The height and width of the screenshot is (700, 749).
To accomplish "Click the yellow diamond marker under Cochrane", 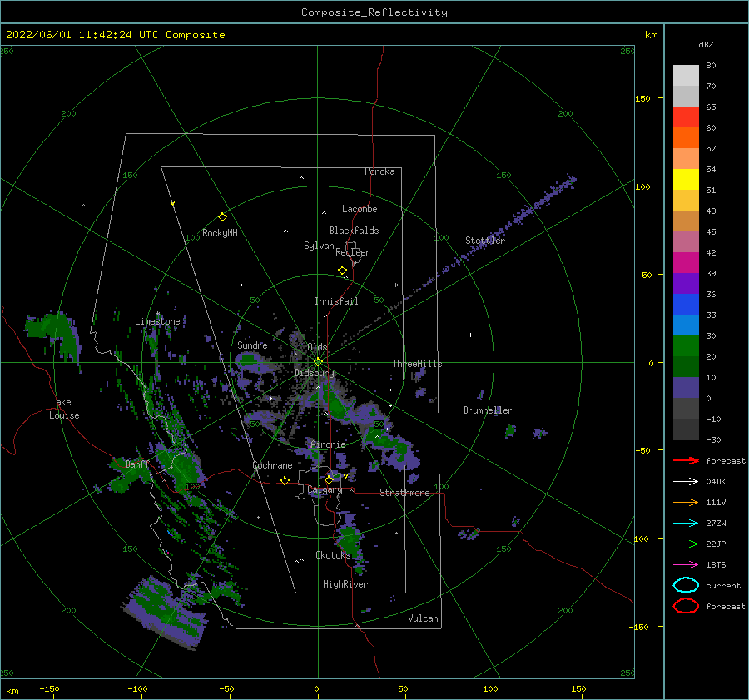I will pyautogui.click(x=285, y=480).
